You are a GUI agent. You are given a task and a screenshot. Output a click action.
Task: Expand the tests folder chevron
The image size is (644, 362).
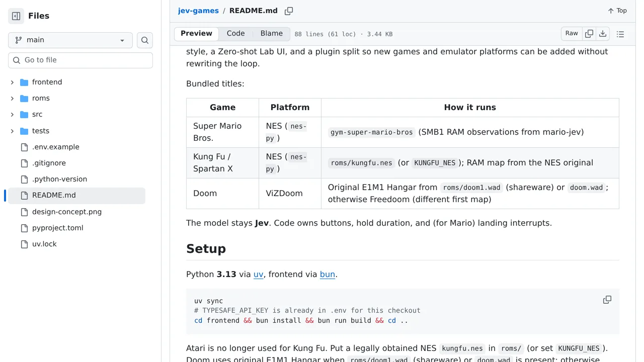click(12, 131)
